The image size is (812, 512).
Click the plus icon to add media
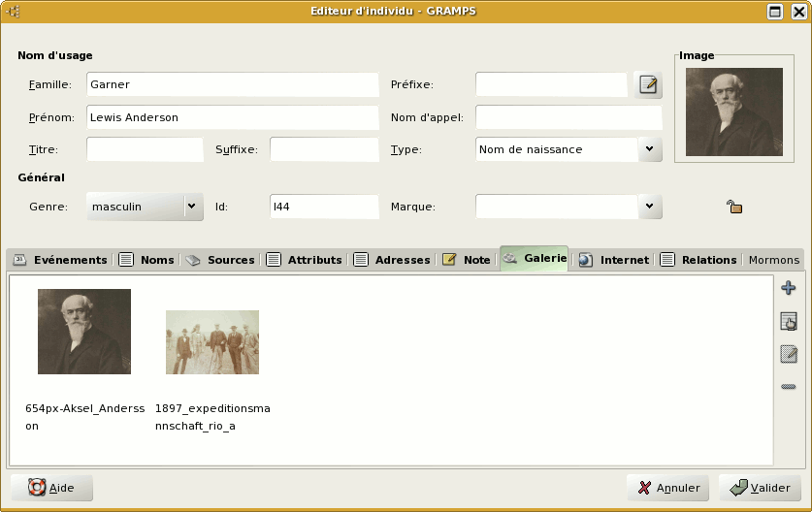[x=788, y=288]
